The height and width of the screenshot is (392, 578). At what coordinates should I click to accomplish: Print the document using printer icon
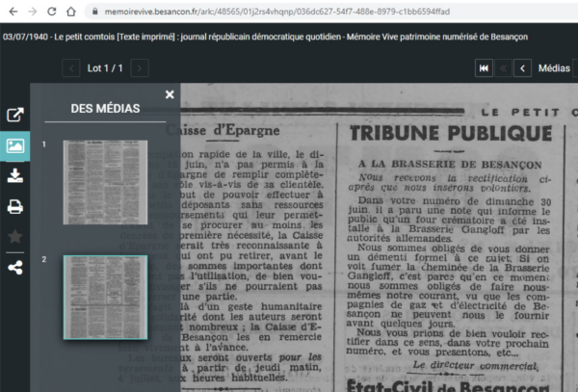(14, 206)
